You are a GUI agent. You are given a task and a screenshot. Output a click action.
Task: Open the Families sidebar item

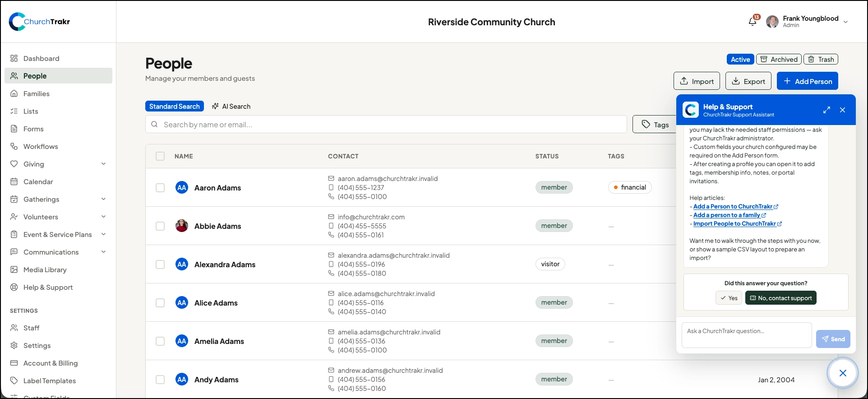click(x=58, y=93)
